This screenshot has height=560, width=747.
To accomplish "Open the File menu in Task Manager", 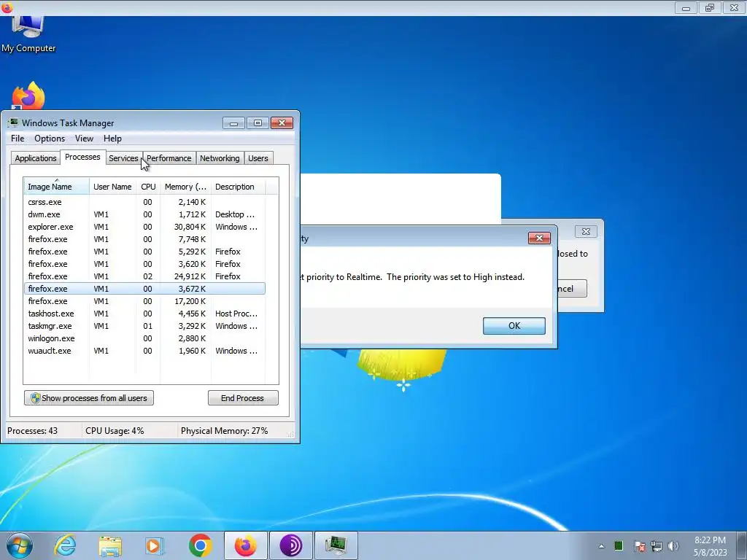I will tap(18, 139).
